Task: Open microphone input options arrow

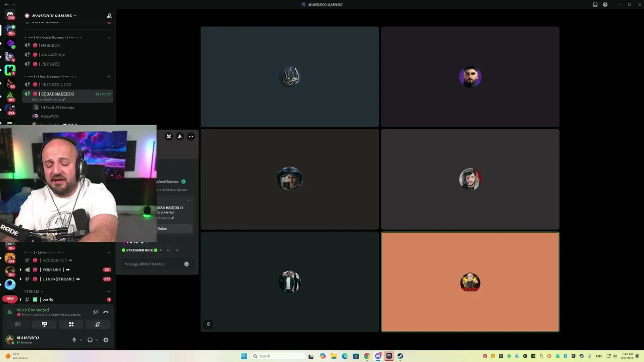Action: point(81,340)
